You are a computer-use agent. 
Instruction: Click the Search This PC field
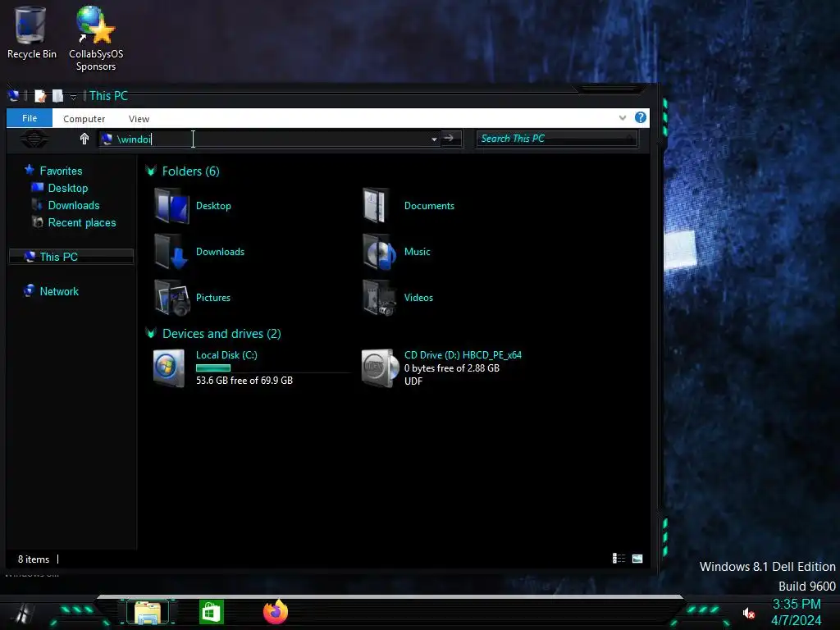[x=557, y=139]
